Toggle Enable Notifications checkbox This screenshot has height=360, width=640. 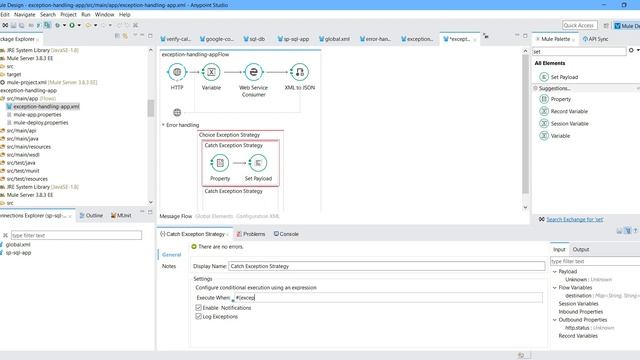198,308
